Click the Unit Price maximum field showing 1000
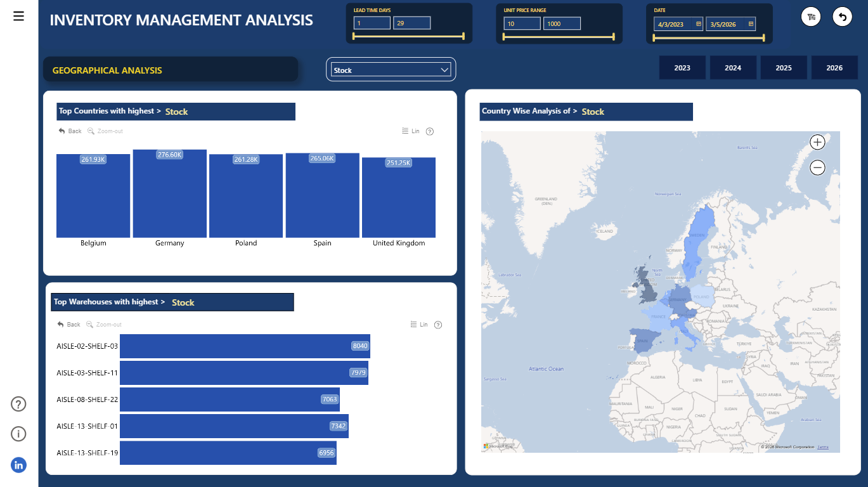Screen dimensions: 868x487 pyautogui.click(x=562, y=23)
